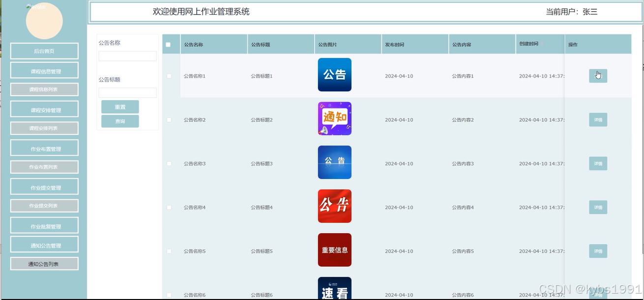Select the 公告内容5 cell
Image resolution: width=644 pixels, height=300 pixels.
463,251
